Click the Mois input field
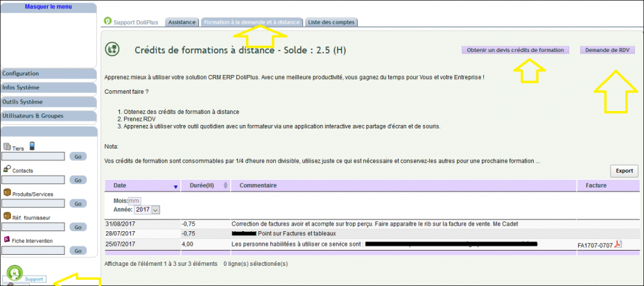 coord(134,201)
